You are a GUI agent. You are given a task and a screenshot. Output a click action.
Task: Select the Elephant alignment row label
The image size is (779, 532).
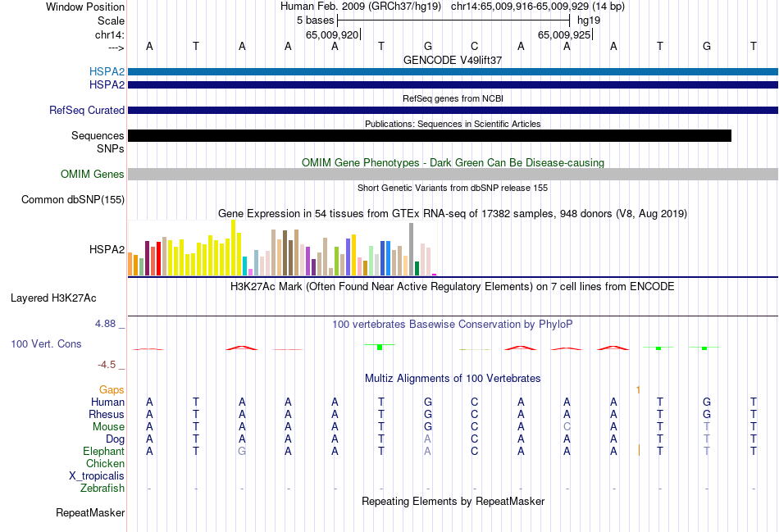104,451
